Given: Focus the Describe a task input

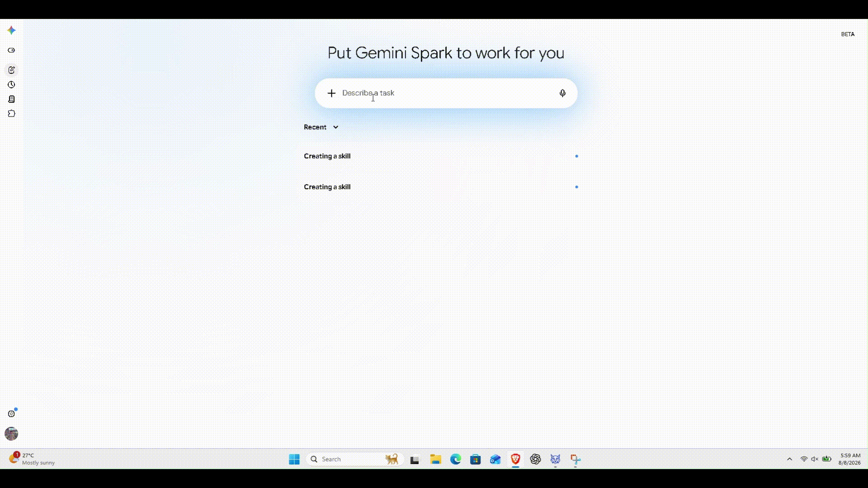Looking at the screenshot, I should coord(445,93).
